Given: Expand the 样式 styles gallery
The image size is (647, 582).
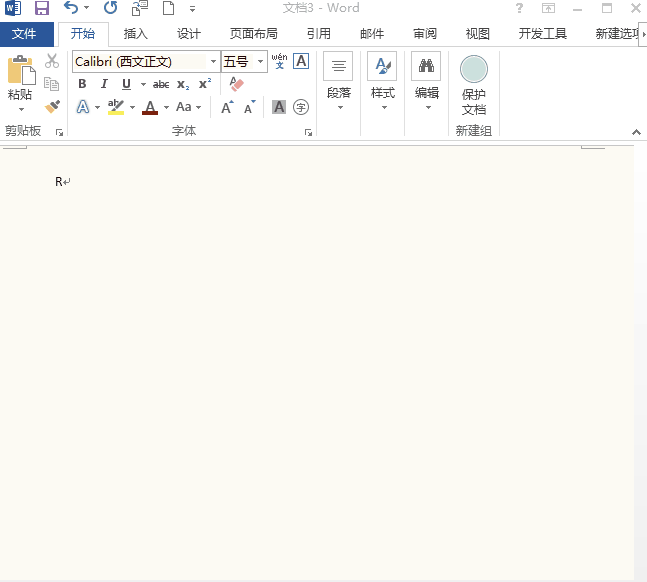Looking at the screenshot, I should click(383, 83).
